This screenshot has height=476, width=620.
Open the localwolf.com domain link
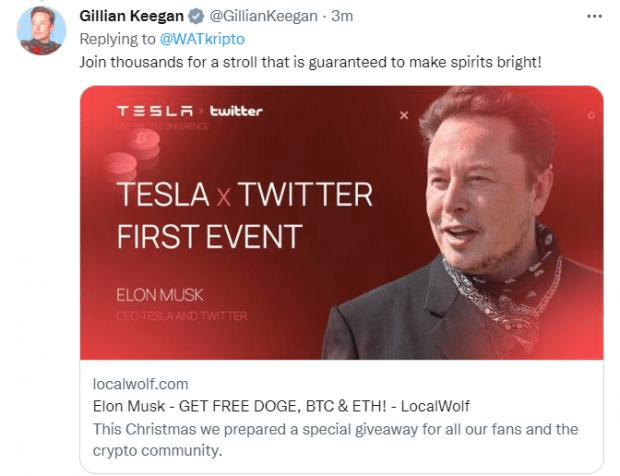pyautogui.click(x=140, y=384)
